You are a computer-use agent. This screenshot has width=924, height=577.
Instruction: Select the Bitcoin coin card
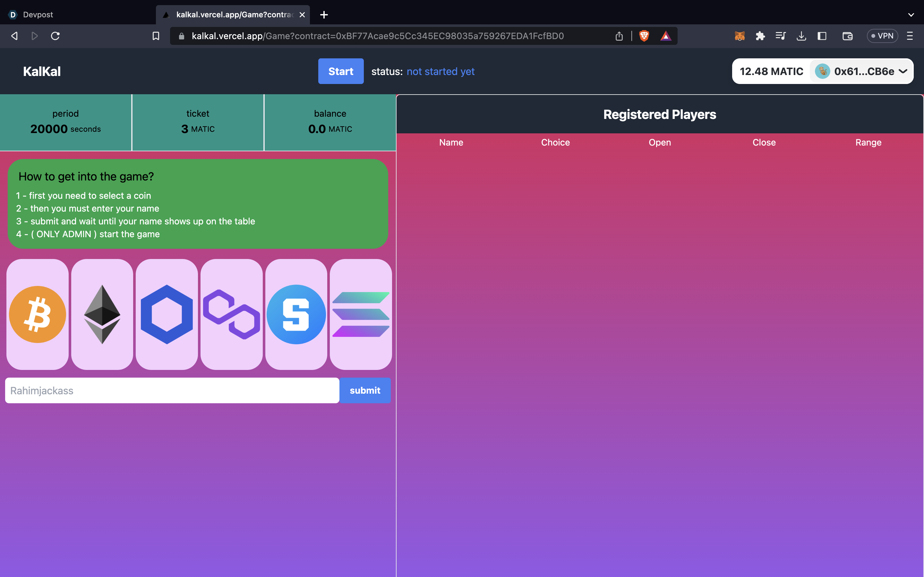tap(38, 314)
